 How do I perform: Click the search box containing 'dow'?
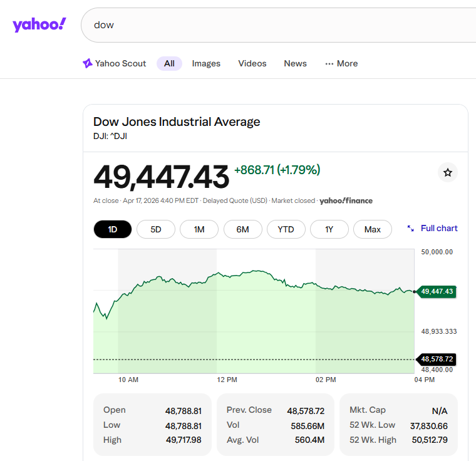[276, 25]
